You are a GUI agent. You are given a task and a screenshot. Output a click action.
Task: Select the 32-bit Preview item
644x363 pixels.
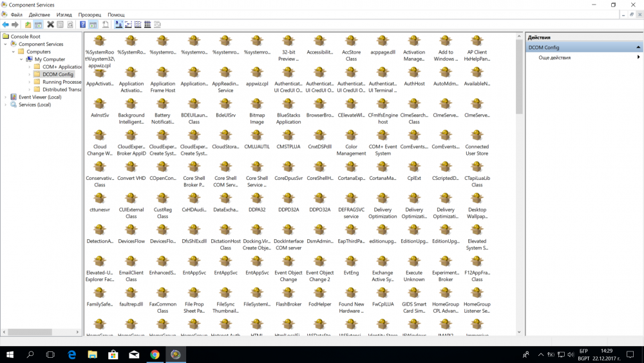click(x=289, y=48)
